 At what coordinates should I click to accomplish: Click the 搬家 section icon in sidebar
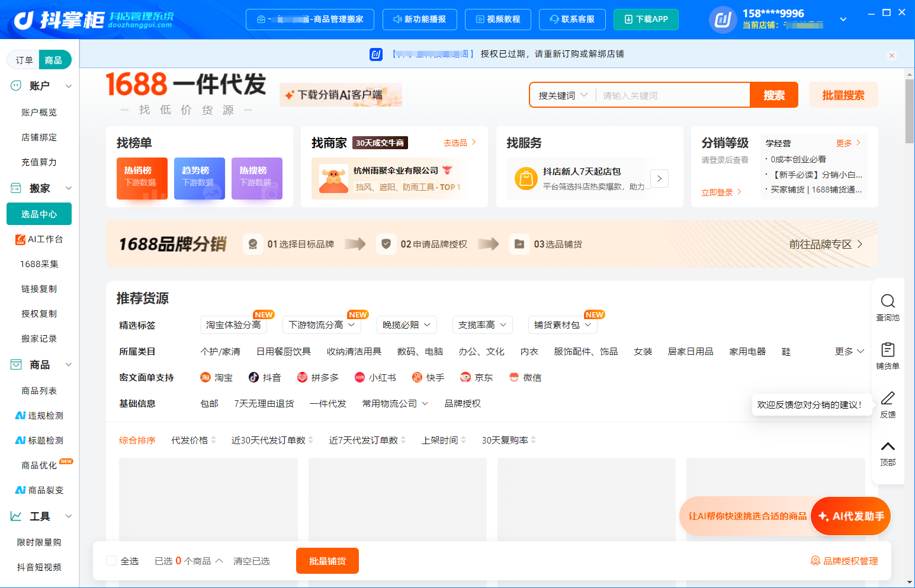click(x=16, y=188)
